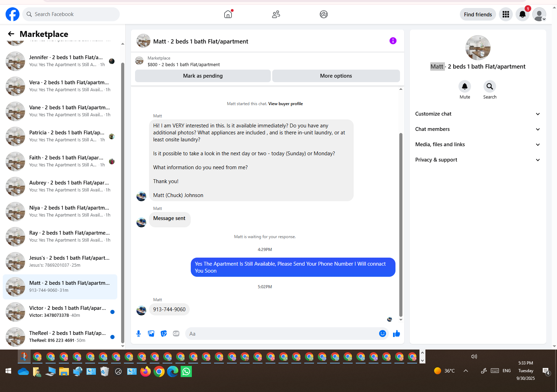Viewport: 557px width, 392px height.
Task: Open the Facebook menu grid icon
Action: [506, 14]
